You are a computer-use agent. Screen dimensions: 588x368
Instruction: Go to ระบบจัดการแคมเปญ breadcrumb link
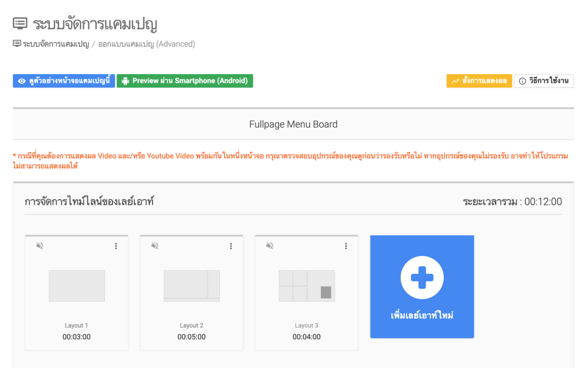56,44
